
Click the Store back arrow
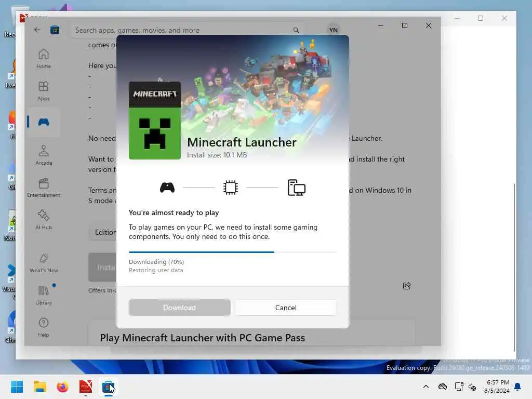click(x=37, y=30)
